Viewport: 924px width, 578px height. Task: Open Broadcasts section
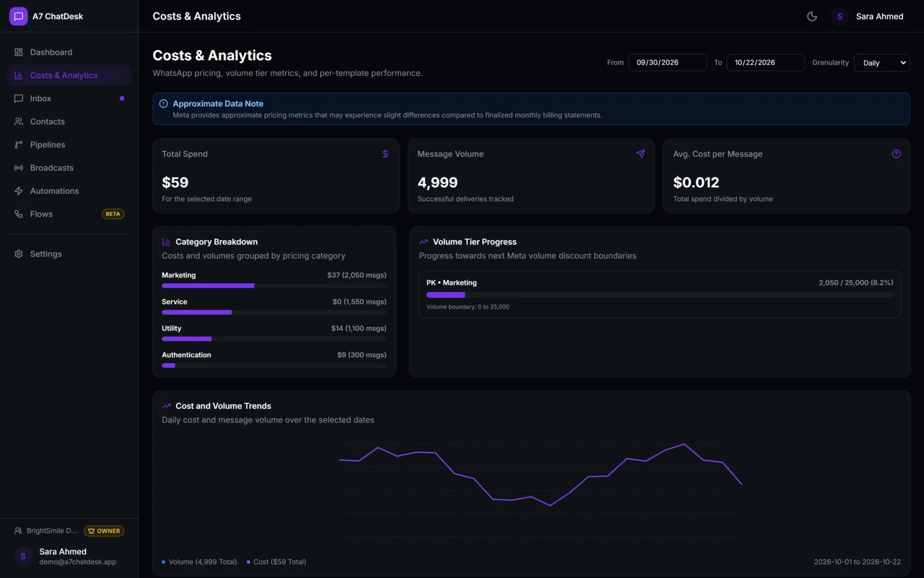pos(69,168)
